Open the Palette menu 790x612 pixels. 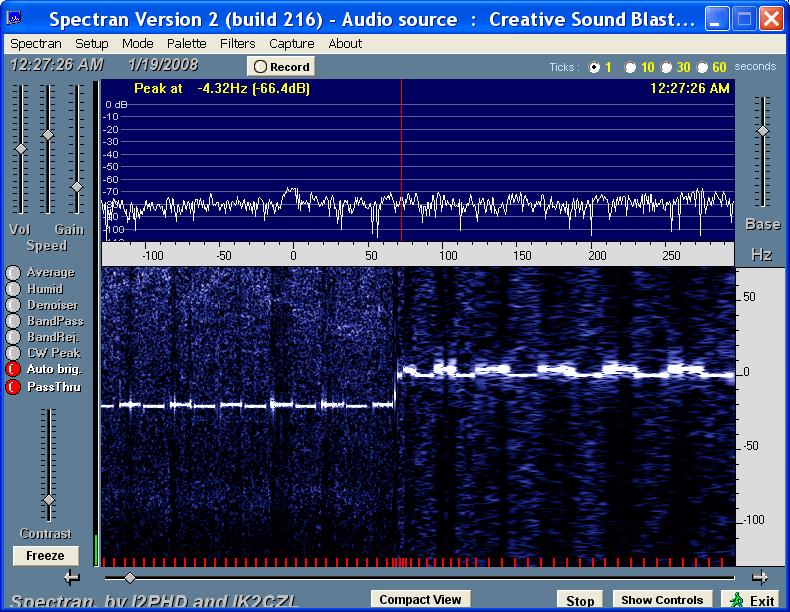click(x=186, y=44)
